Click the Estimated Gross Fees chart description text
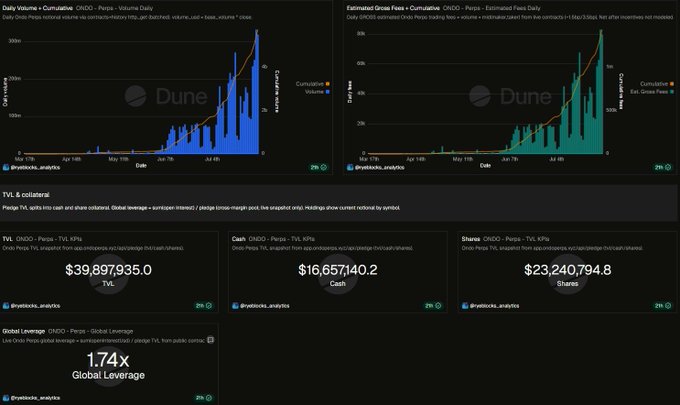This screenshot has height=405, width=680. (x=510, y=17)
